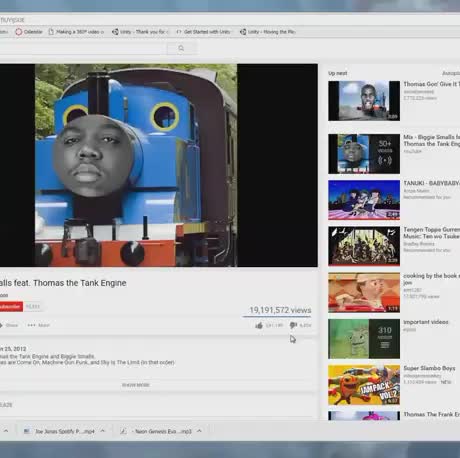The image size is (460, 458).
Task: Open the 'Making a 360° video' bookmark
Action: (76, 32)
